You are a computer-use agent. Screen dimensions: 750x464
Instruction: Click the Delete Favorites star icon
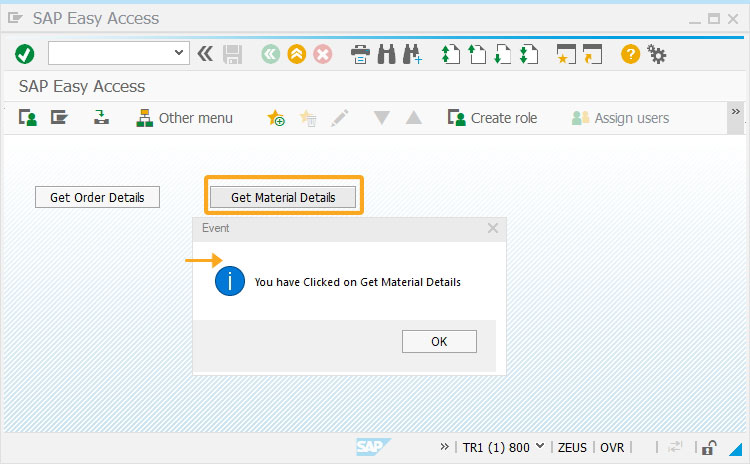coord(308,118)
